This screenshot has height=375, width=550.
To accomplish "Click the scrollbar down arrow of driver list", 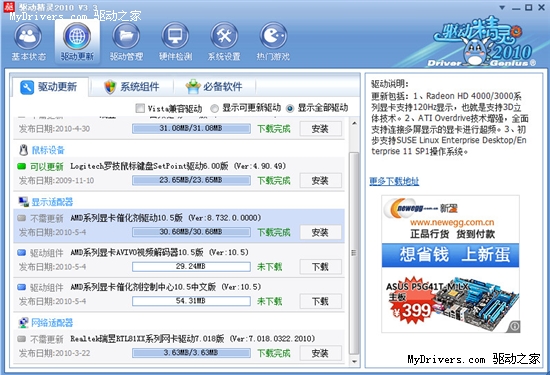I will (354, 361).
